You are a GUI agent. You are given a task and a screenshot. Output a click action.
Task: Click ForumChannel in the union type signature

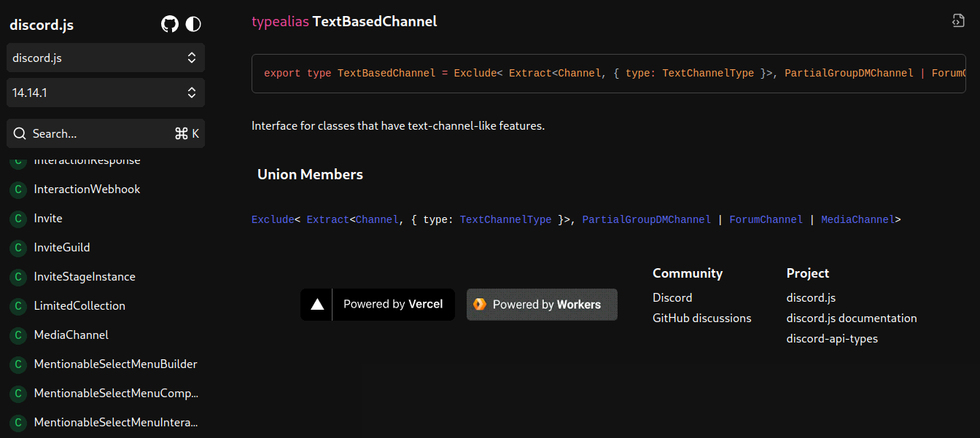click(x=766, y=219)
